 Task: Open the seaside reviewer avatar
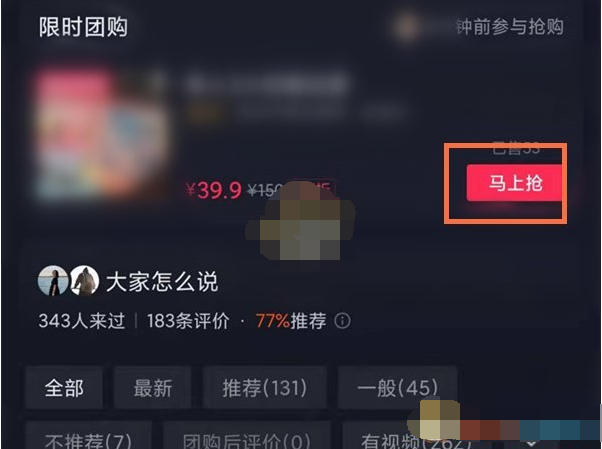(53, 281)
